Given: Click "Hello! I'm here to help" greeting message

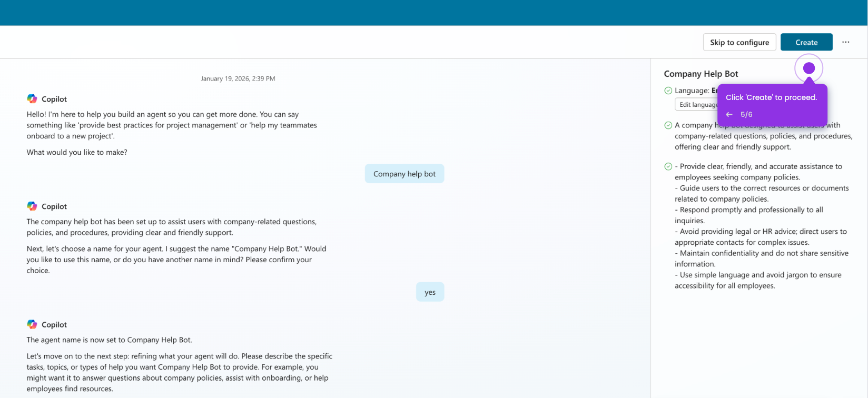Looking at the screenshot, I should [x=172, y=125].
